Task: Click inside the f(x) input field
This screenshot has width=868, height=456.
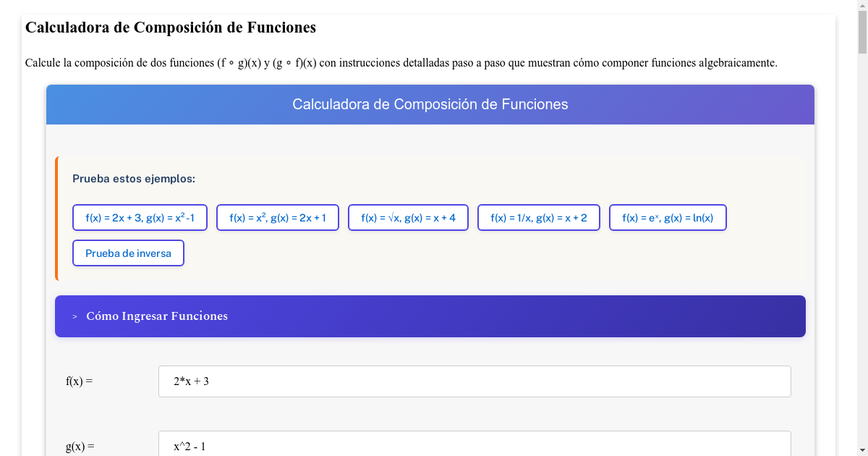Action: (x=475, y=381)
